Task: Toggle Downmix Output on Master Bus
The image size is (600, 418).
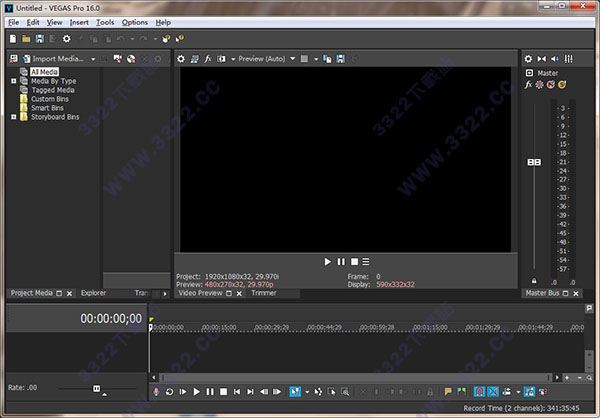Action: coord(542,59)
